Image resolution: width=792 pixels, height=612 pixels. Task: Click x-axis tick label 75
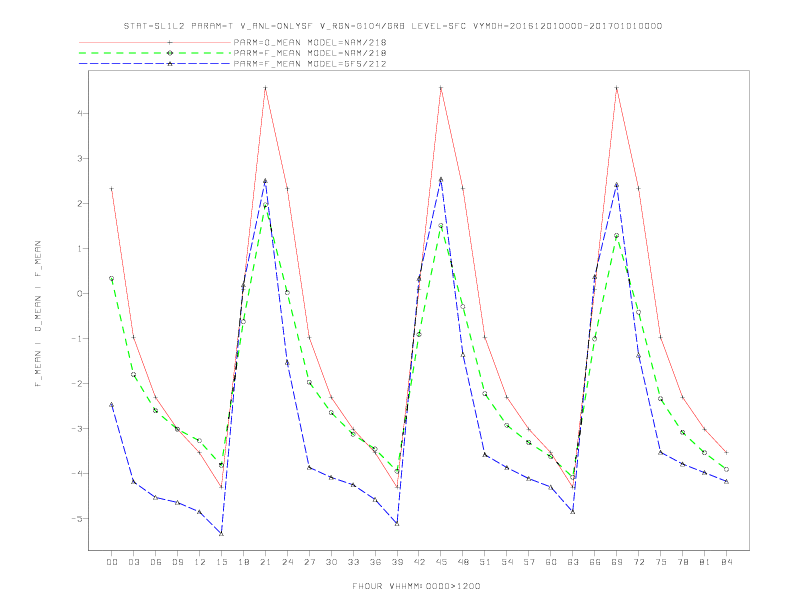661,562
